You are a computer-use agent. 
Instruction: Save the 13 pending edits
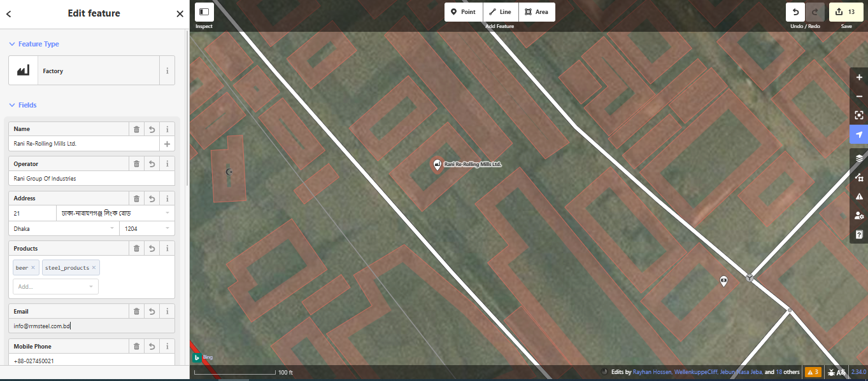(846, 12)
